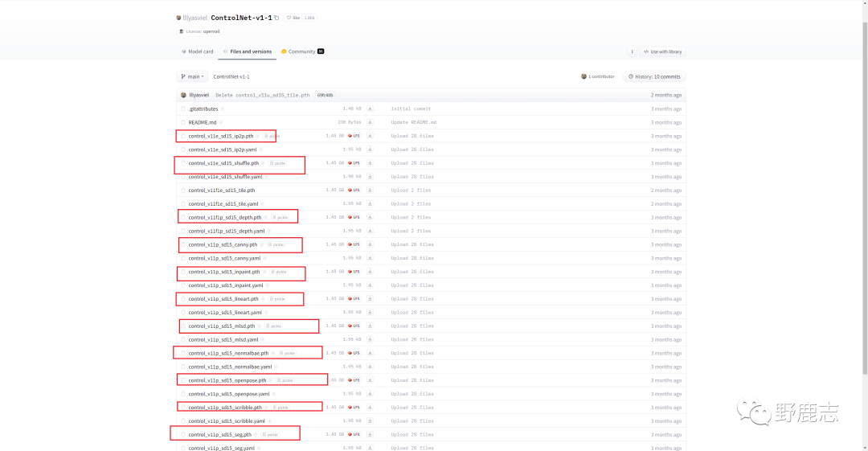868x451 pixels.
Task: Open control_v11p_sd15_mlsd.yaml file
Action: tap(223, 339)
